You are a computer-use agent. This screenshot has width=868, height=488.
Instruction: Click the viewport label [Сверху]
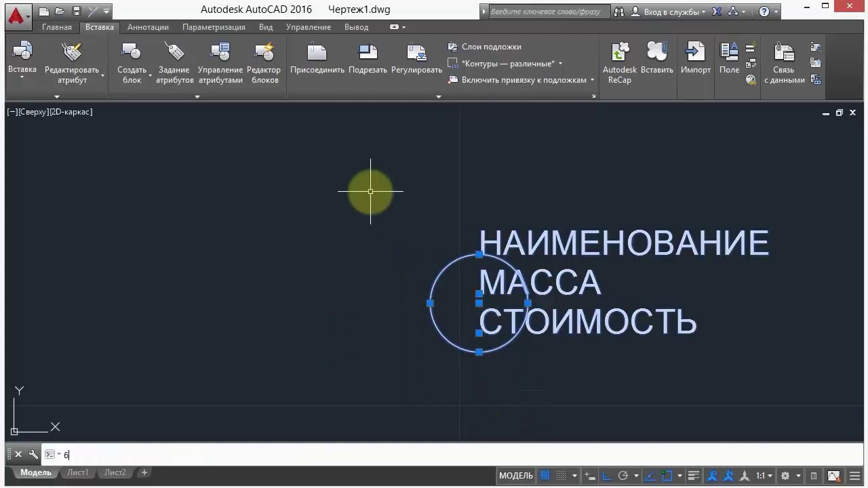click(x=34, y=112)
